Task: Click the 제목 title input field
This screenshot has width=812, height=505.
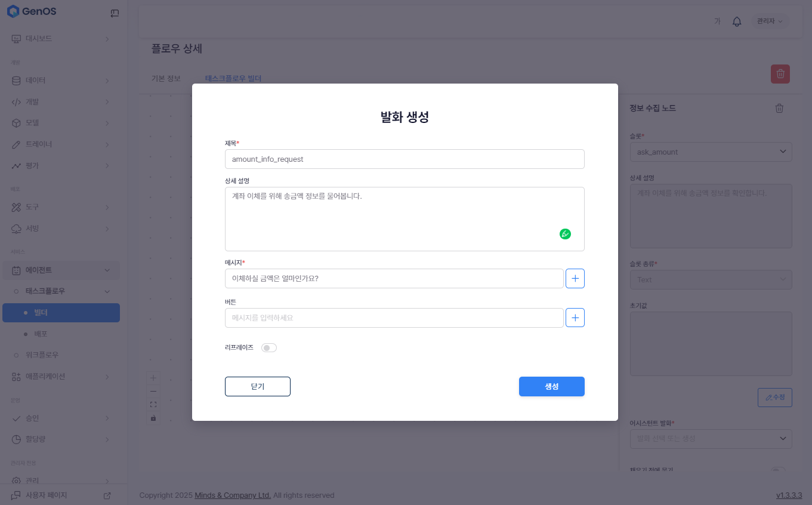Action: click(404, 159)
